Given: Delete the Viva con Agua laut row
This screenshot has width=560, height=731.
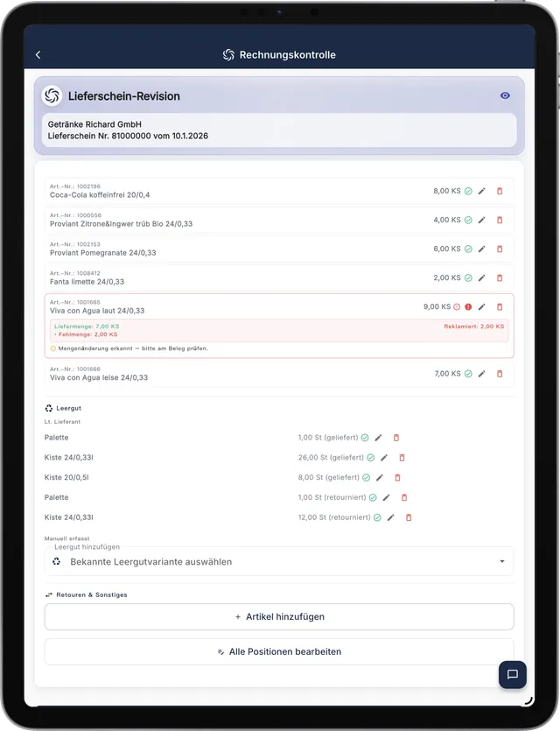Looking at the screenshot, I should tap(500, 306).
